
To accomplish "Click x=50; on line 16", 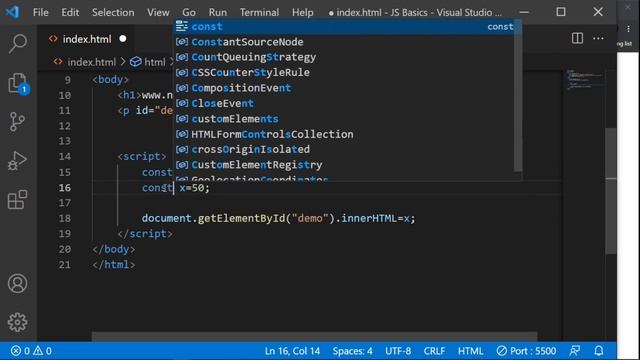I will pos(194,188).
